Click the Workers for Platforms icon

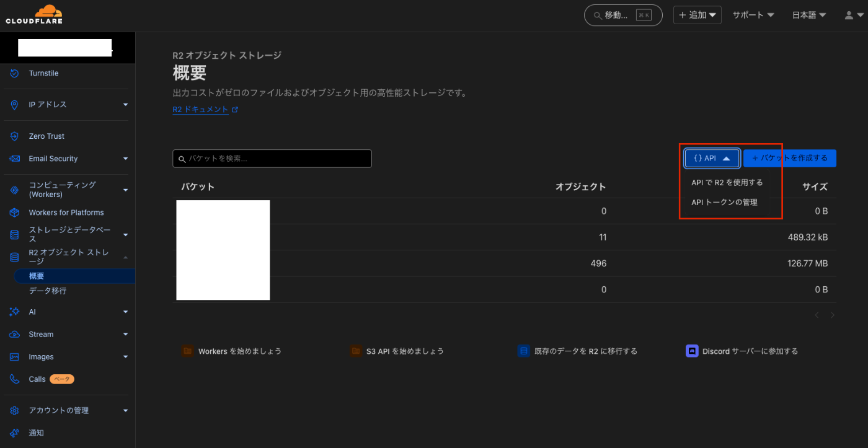coord(13,212)
